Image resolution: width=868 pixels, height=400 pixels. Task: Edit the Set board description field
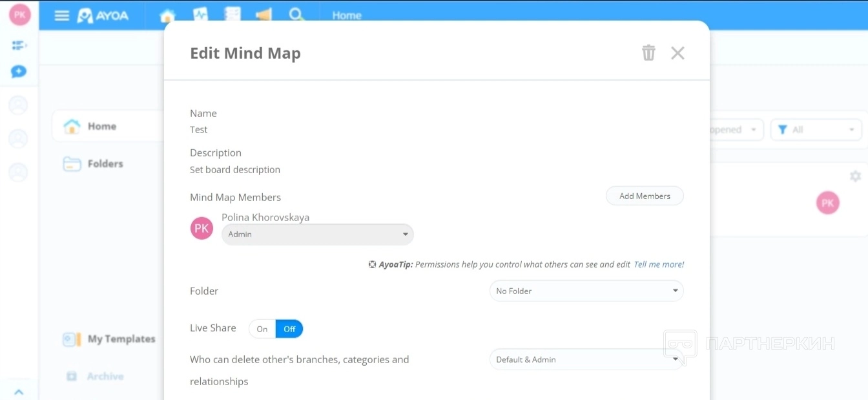pos(235,170)
